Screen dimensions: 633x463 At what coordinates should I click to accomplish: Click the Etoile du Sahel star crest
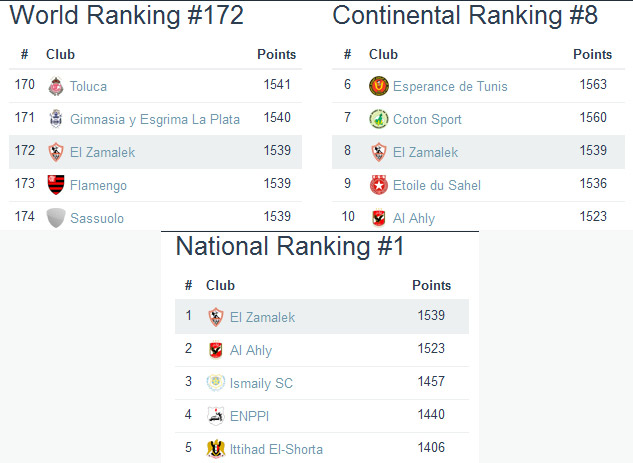point(378,185)
